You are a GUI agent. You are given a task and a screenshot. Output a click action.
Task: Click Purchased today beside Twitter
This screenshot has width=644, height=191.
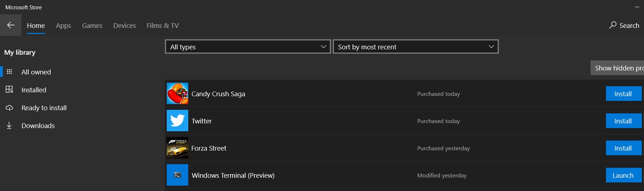point(439,121)
